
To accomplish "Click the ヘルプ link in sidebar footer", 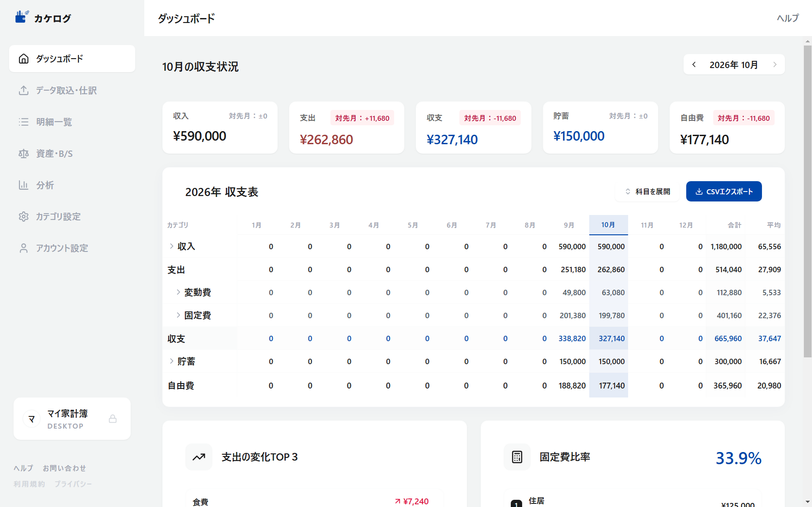I will coord(23,468).
